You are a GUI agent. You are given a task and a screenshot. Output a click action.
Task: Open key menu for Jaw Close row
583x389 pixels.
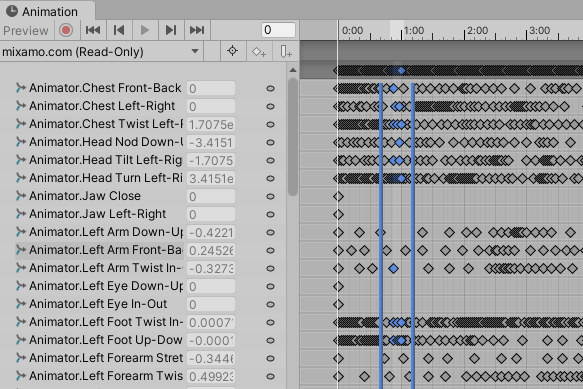click(270, 196)
